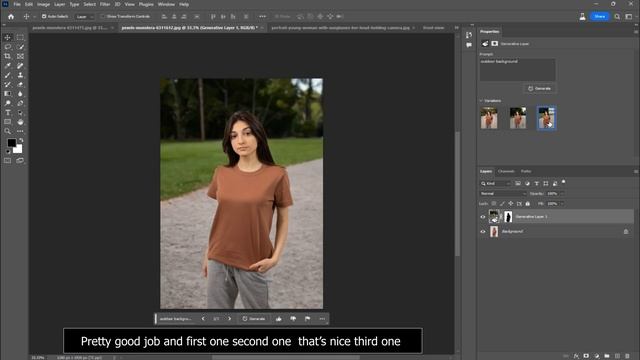The height and width of the screenshot is (360, 640).
Task: Click the flag report icon on task bar
Action: click(x=307, y=319)
